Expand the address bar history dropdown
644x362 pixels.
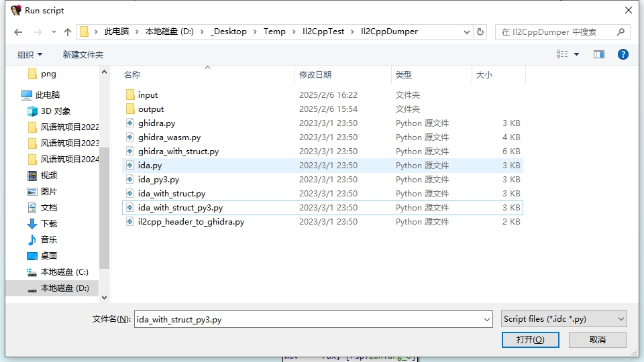tap(467, 32)
